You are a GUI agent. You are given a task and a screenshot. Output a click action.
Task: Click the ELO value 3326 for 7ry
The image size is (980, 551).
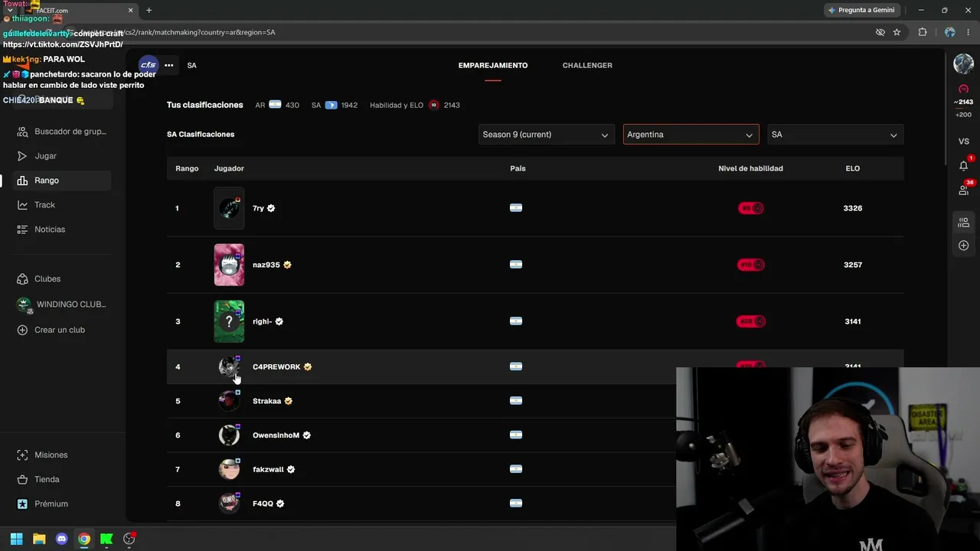pos(852,208)
